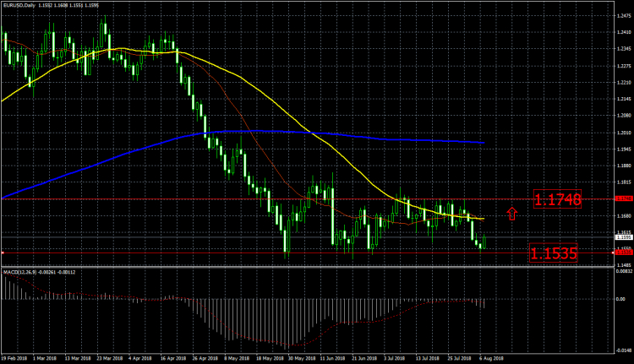Click the 19 Feb 2018 date label
The image size is (634, 364).
point(14,358)
